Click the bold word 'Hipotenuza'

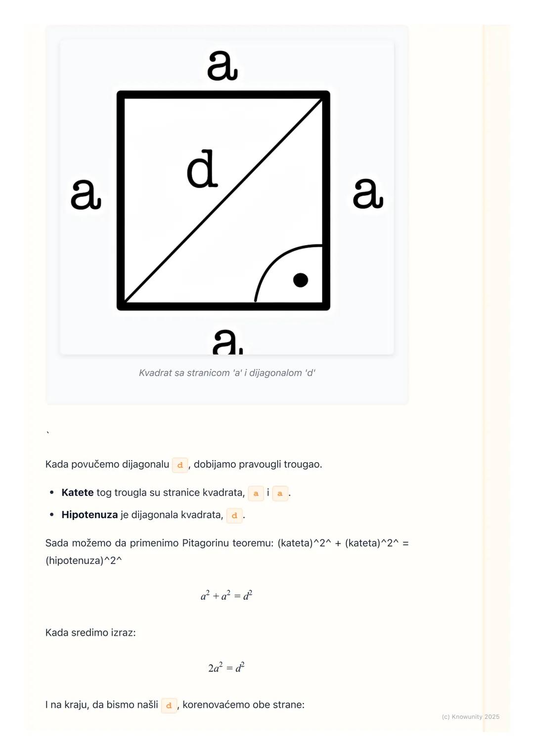(x=89, y=515)
